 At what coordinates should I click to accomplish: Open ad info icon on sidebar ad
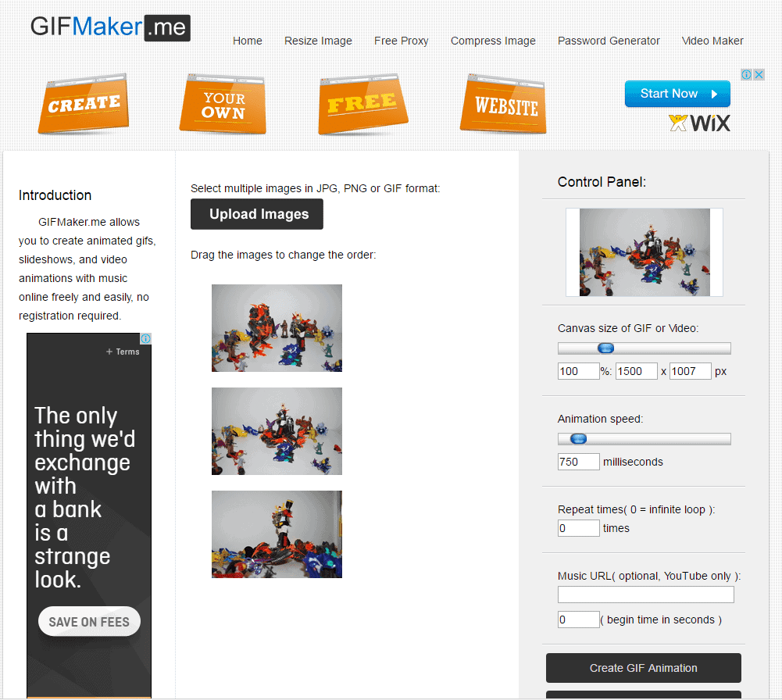[145, 338]
